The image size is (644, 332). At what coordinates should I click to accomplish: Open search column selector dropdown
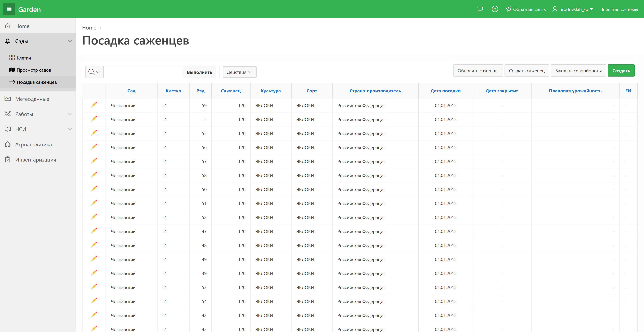(94, 72)
